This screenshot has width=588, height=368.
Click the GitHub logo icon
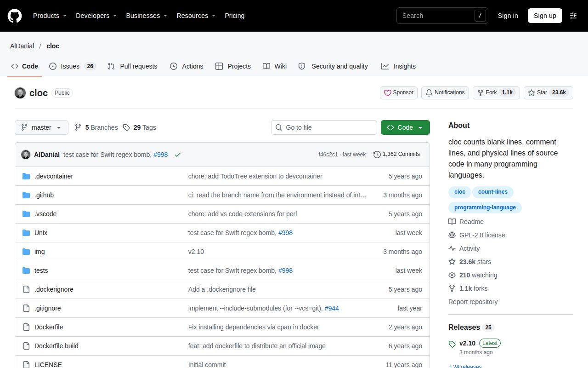coord(15,16)
